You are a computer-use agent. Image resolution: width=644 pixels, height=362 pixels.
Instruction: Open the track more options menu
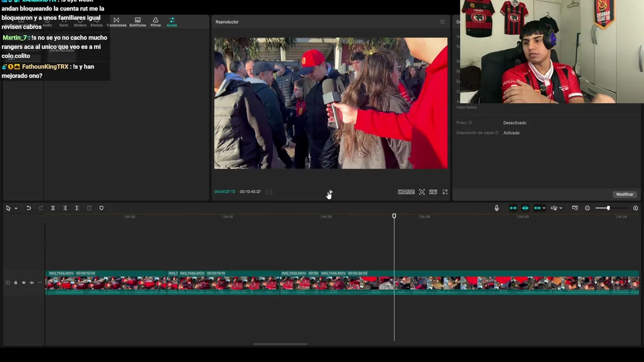[x=40, y=283]
